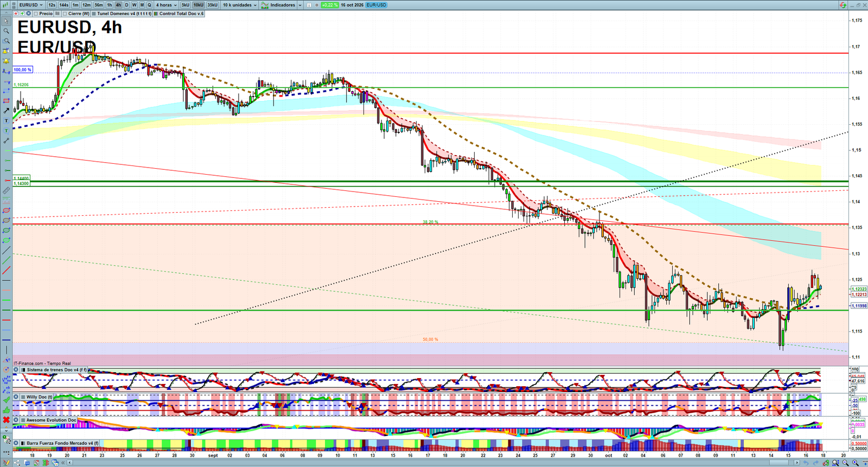Open the 4 horas timeframe dropdown
Image resolution: width=868 pixels, height=467 pixels.
point(166,5)
